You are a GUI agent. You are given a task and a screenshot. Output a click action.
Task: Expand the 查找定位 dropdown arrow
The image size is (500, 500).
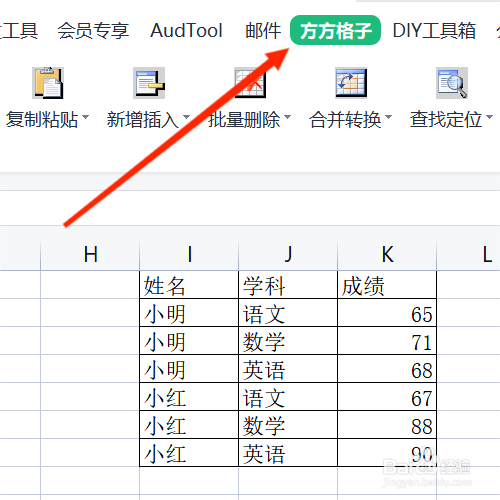pyautogui.click(x=489, y=117)
